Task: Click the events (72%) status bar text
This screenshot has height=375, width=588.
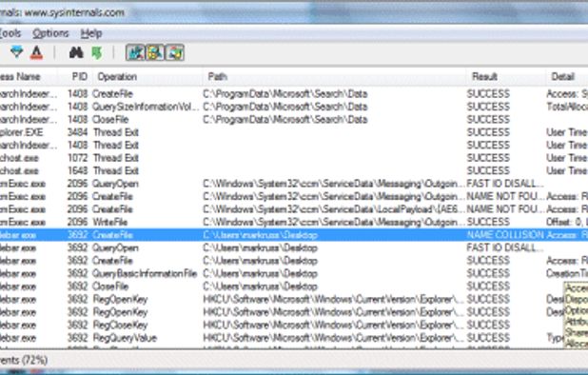Action: [24, 361]
